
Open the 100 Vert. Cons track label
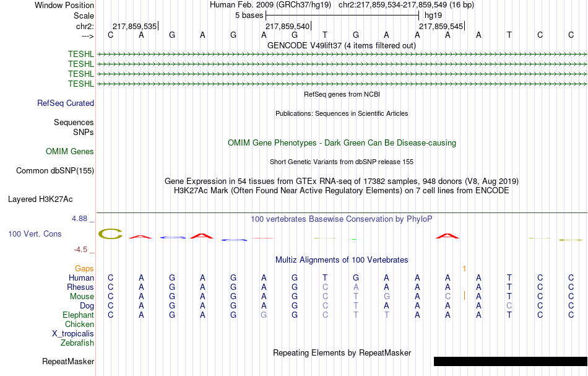pos(35,234)
